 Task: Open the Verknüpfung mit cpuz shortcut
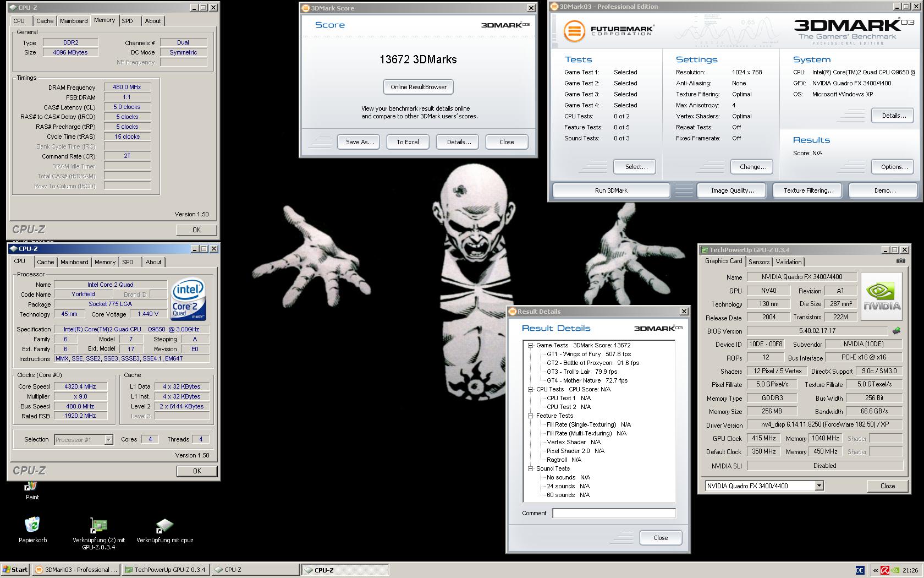pos(164,530)
